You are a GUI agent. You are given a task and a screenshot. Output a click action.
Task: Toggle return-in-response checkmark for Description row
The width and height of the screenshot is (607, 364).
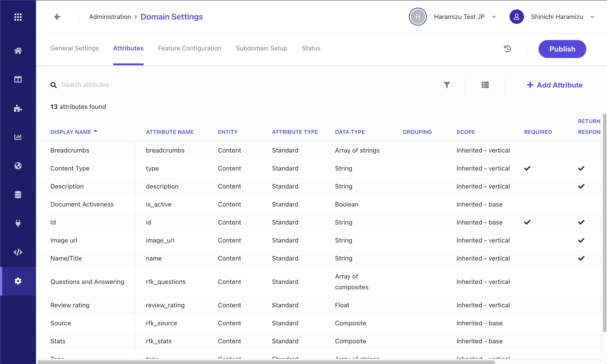coord(581,186)
